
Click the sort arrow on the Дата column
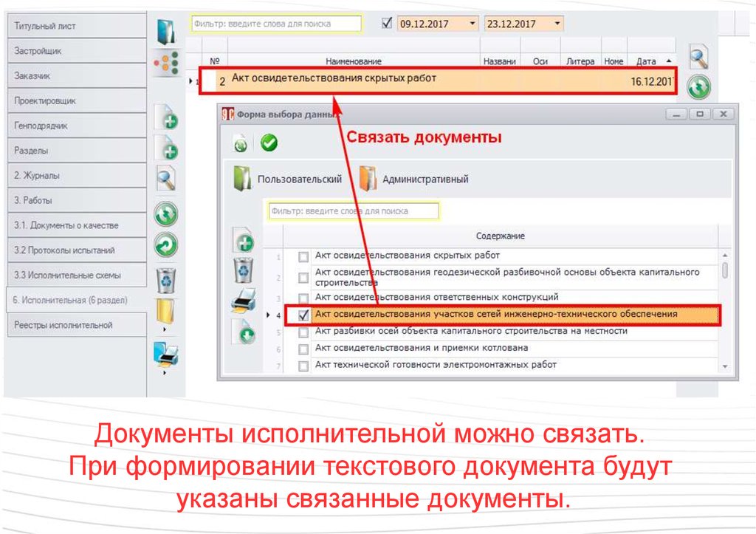[x=669, y=61]
